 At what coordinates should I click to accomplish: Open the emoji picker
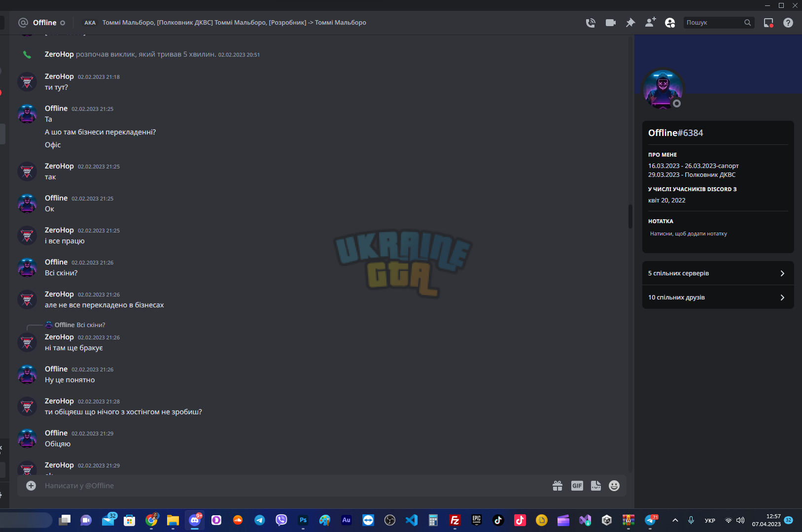614,486
